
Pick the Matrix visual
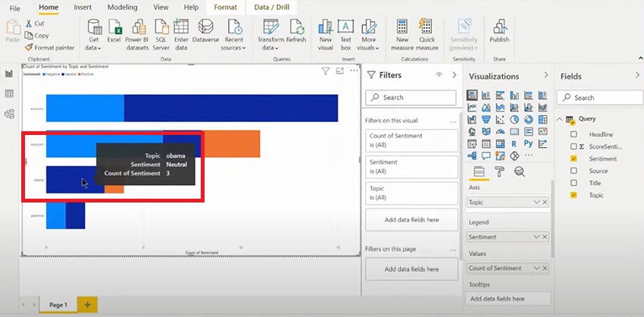click(500, 144)
